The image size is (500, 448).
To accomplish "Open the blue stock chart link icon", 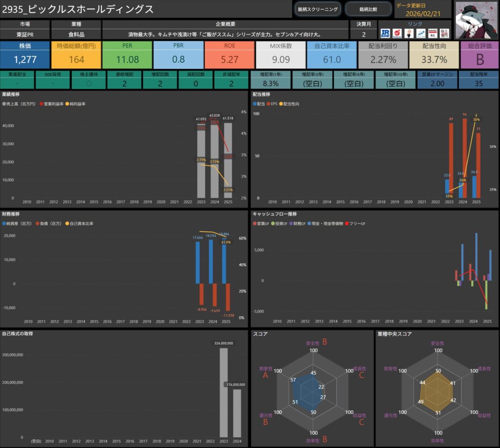I will tap(421, 33).
